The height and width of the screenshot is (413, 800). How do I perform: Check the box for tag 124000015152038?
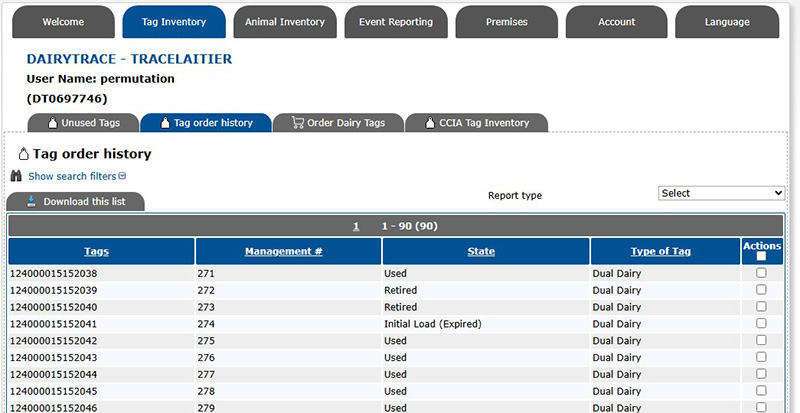pos(761,273)
